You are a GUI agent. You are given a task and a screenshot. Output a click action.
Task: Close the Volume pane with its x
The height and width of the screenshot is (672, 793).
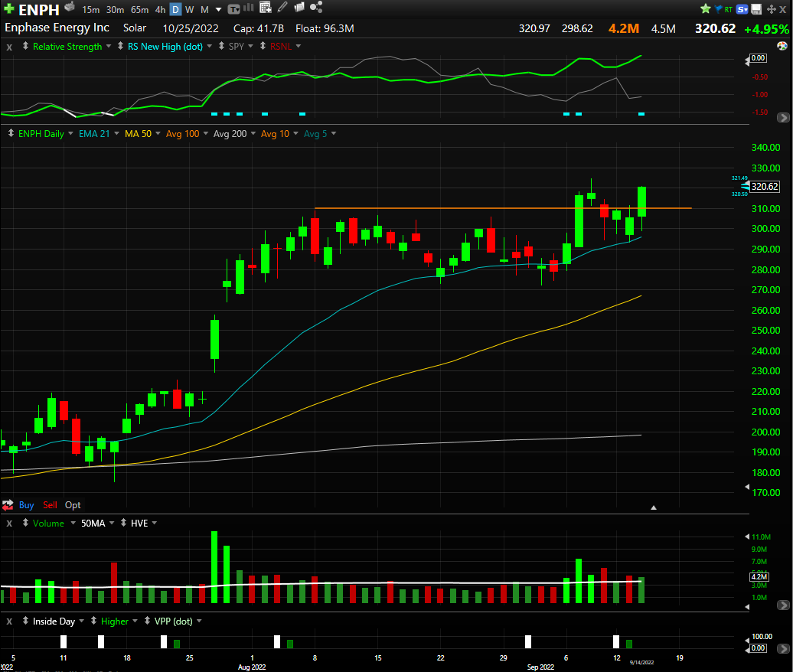click(x=9, y=524)
